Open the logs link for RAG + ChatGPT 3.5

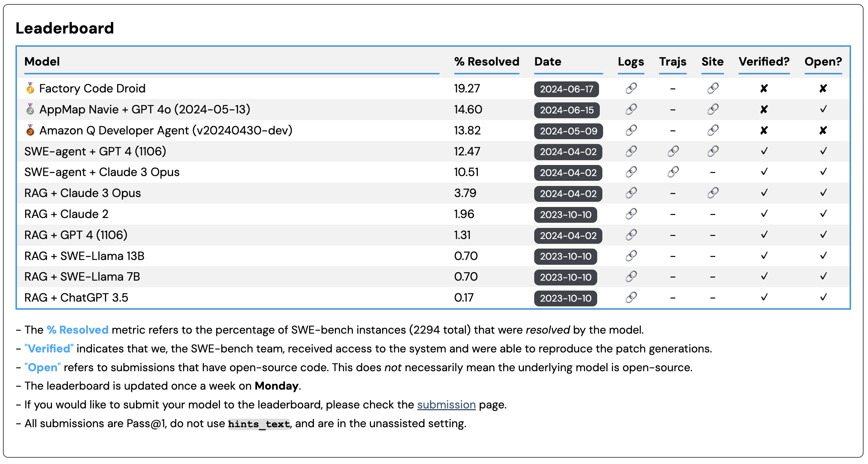point(631,298)
